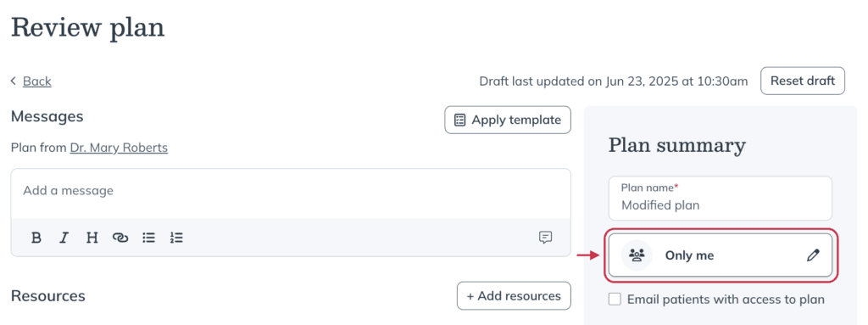Insert a heading with the H icon
868x325 pixels.
tap(92, 238)
